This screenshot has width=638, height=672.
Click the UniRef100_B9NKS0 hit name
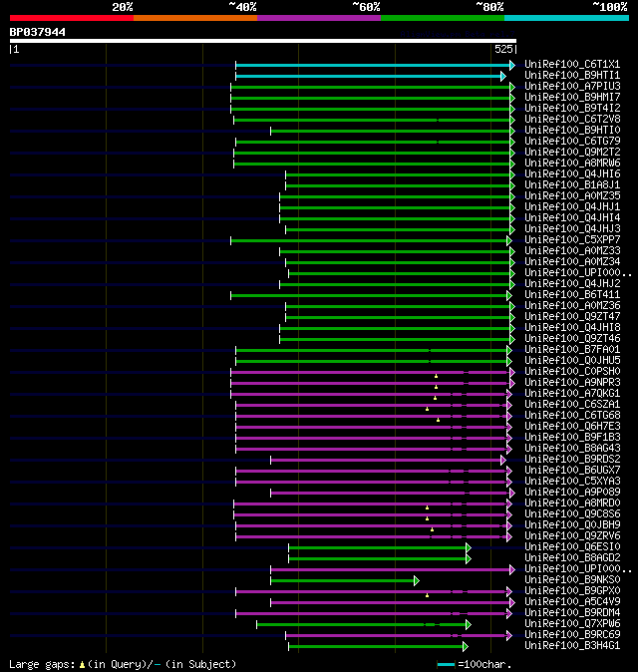[x=572, y=580]
